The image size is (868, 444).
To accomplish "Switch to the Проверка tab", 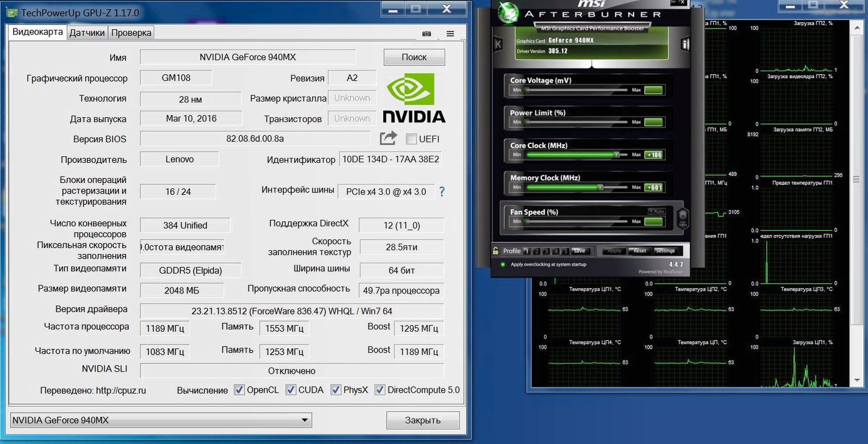I will [131, 33].
